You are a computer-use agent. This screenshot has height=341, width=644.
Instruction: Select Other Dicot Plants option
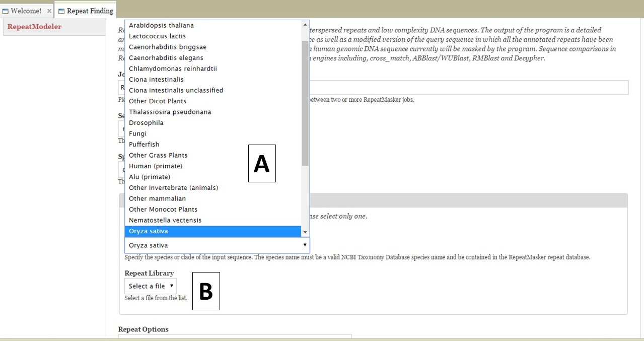click(x=213, y=101)
